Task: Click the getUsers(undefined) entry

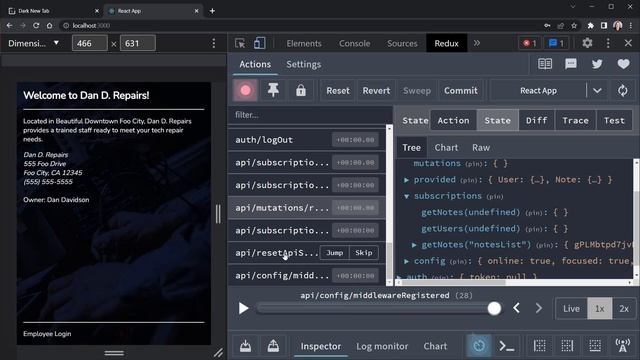Action: (471, 229)
